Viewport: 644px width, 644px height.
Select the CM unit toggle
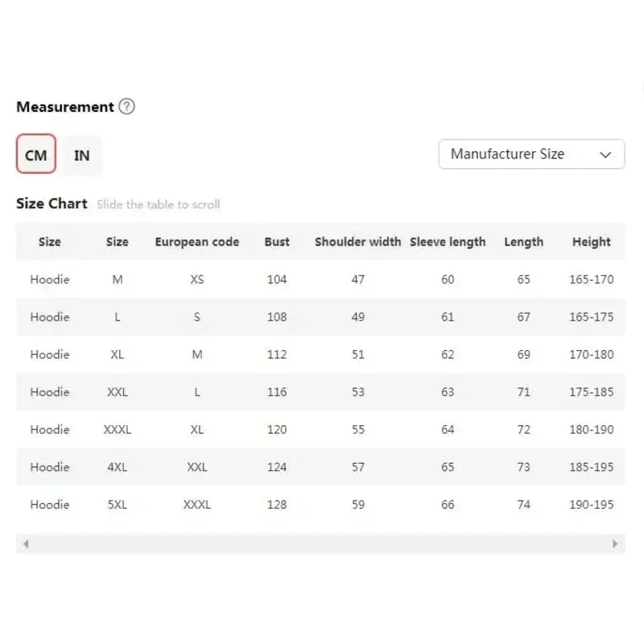click(x=36, y=154)
